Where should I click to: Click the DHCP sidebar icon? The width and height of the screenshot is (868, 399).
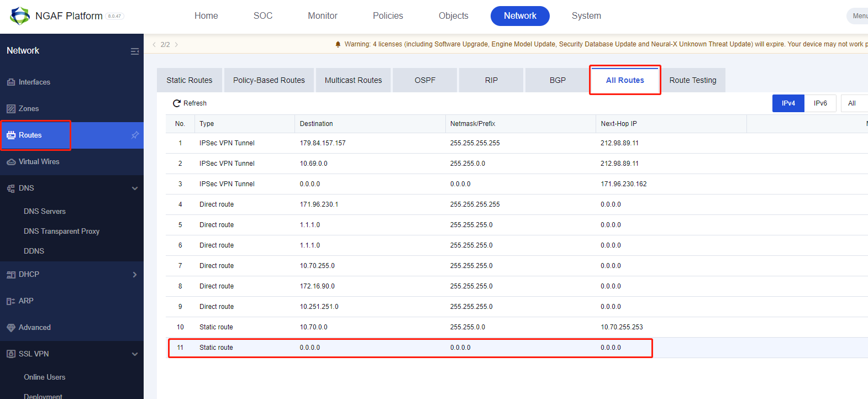[11, 275]
